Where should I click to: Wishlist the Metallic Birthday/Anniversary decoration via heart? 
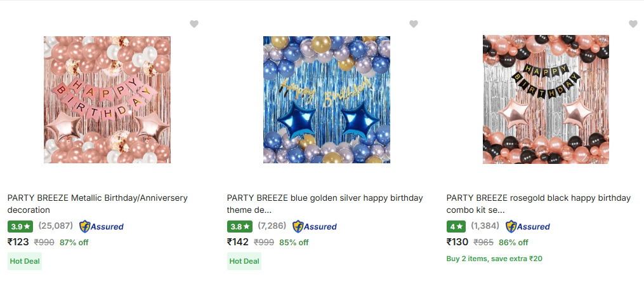(x=194, y=24)
